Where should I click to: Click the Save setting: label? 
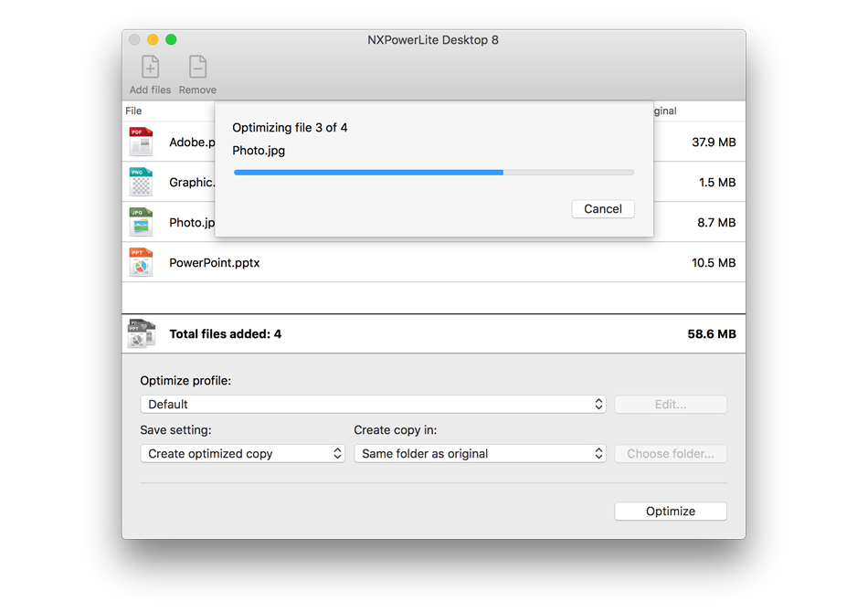pos(175,430)
